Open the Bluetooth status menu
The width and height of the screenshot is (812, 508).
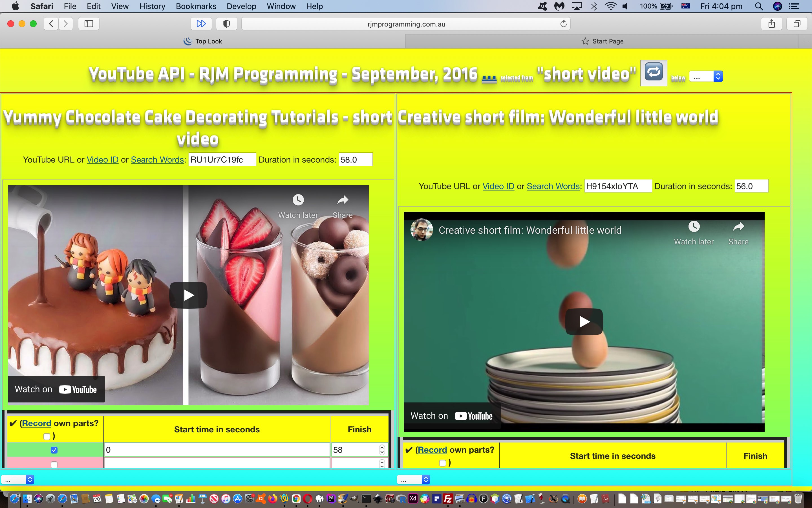pyautogui.click(x=594, y=6)
